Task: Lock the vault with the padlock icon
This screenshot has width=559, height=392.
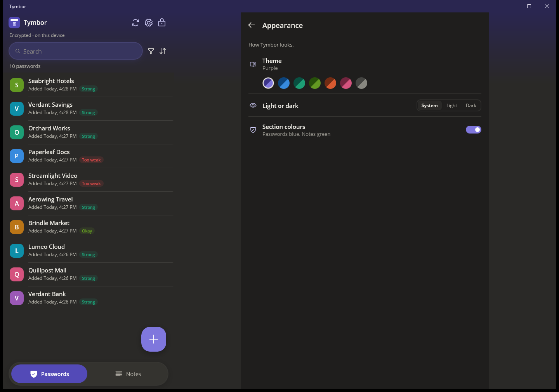Action: point(162,23)
